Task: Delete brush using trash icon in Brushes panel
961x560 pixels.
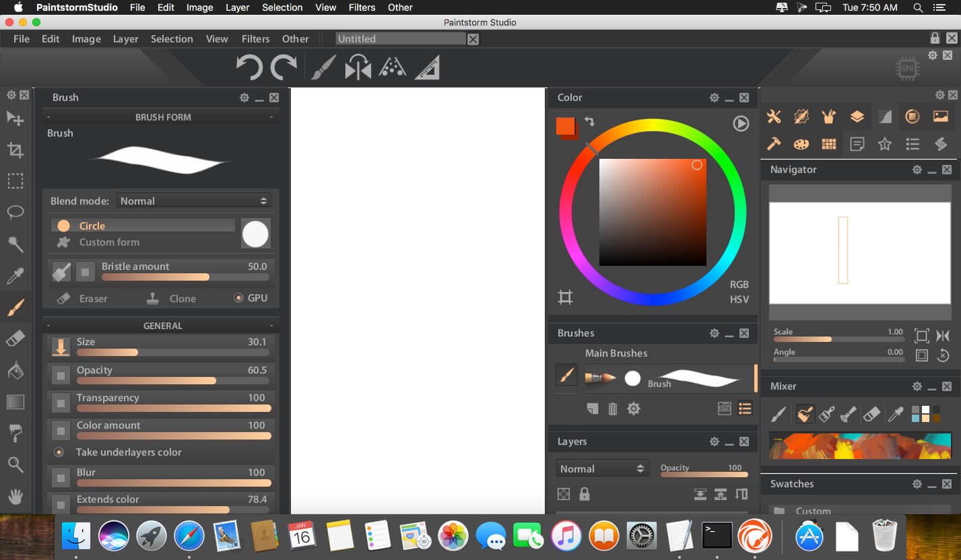Action: point(612,408)
